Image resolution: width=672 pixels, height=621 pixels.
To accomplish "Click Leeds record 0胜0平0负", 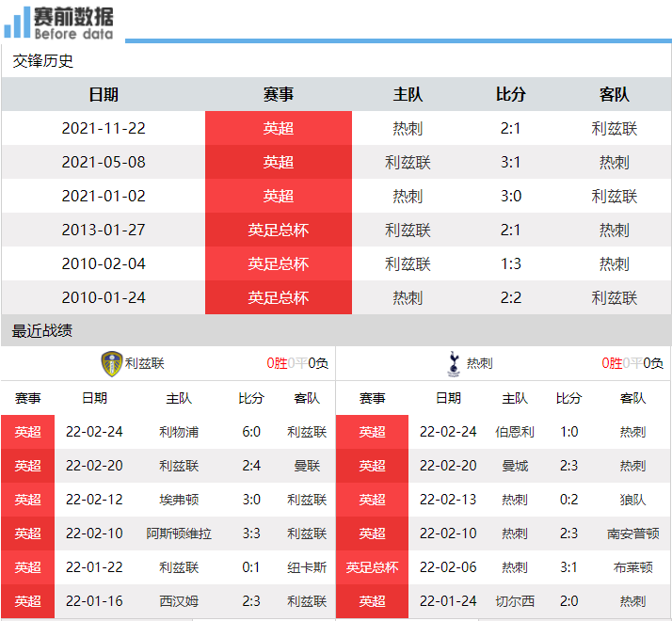I will click(x=297, y=363).
